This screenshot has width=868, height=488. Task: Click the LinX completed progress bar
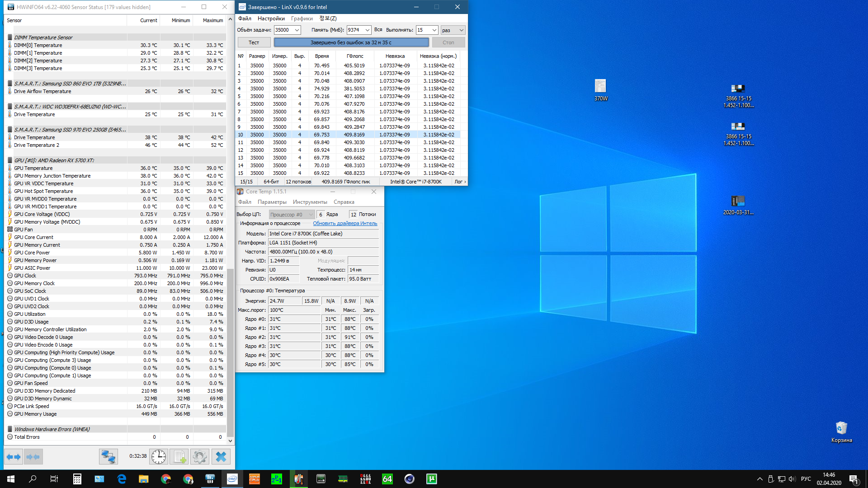(x=351, y=42)
